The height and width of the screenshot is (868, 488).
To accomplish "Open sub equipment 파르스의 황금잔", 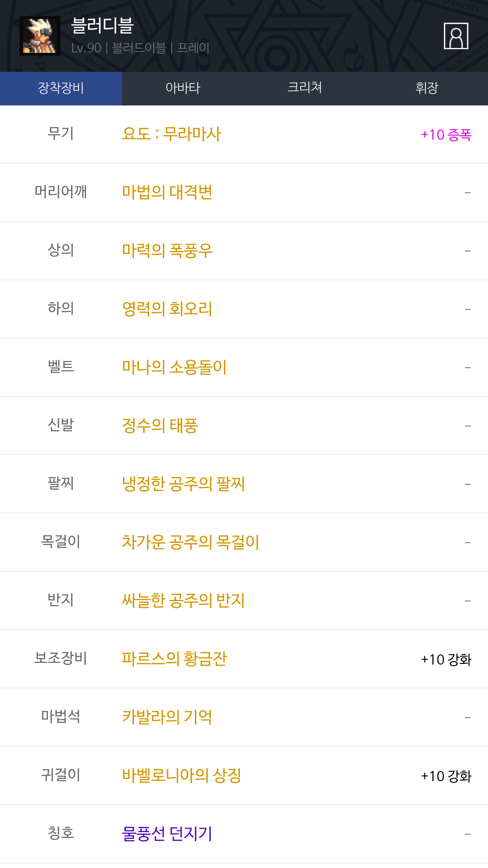I will click(174, 659).
